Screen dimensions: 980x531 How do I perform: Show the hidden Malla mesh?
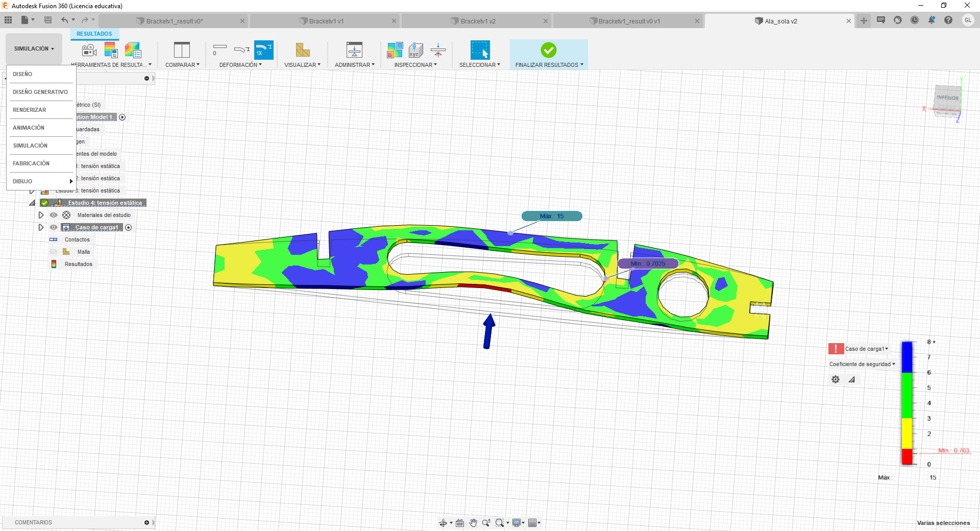(x=54, y=252)
